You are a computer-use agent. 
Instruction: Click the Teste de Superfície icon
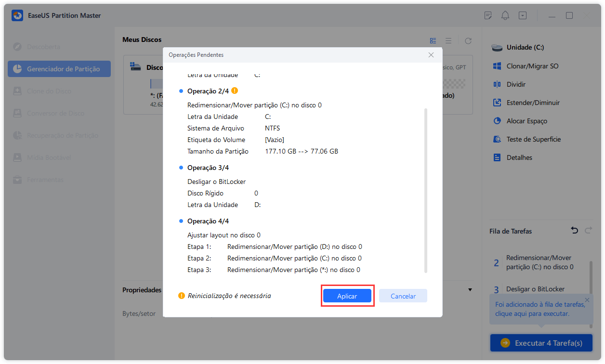click(498, 139)
